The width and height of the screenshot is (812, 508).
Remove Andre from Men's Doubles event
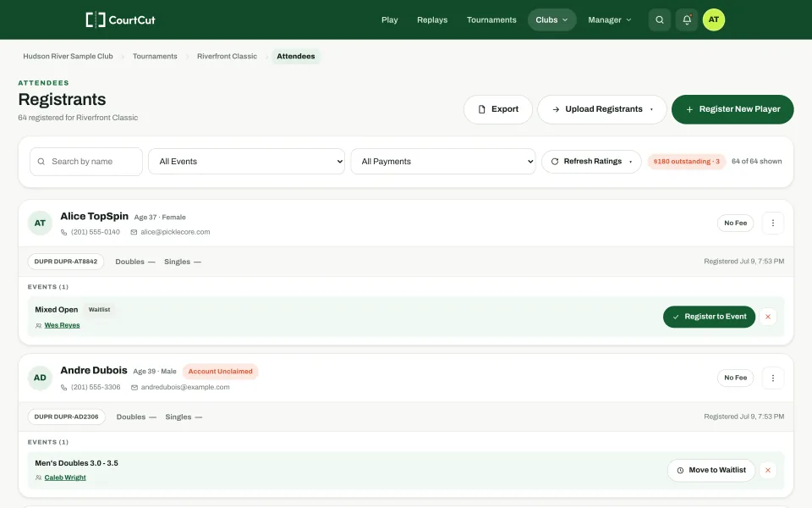click(768, 470)
